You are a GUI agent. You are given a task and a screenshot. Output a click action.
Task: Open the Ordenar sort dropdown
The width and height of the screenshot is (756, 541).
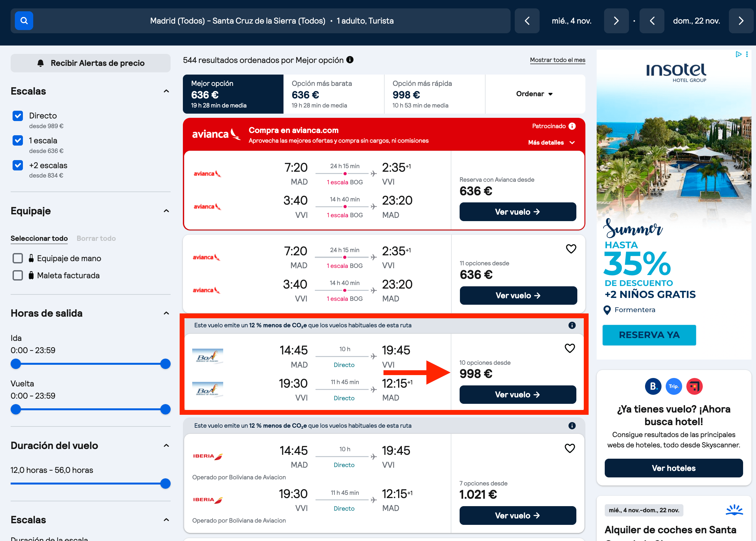pyautogui.click(x=535, y=94)
